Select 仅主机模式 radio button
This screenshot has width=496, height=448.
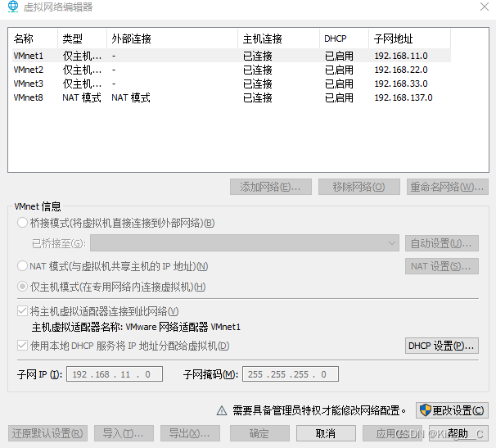point(22,287)
